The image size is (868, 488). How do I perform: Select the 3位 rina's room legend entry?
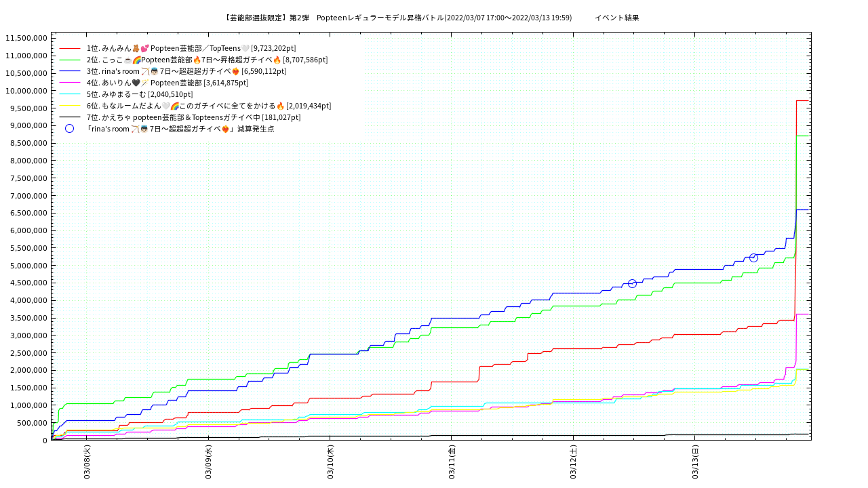click(x=186, y=72)
